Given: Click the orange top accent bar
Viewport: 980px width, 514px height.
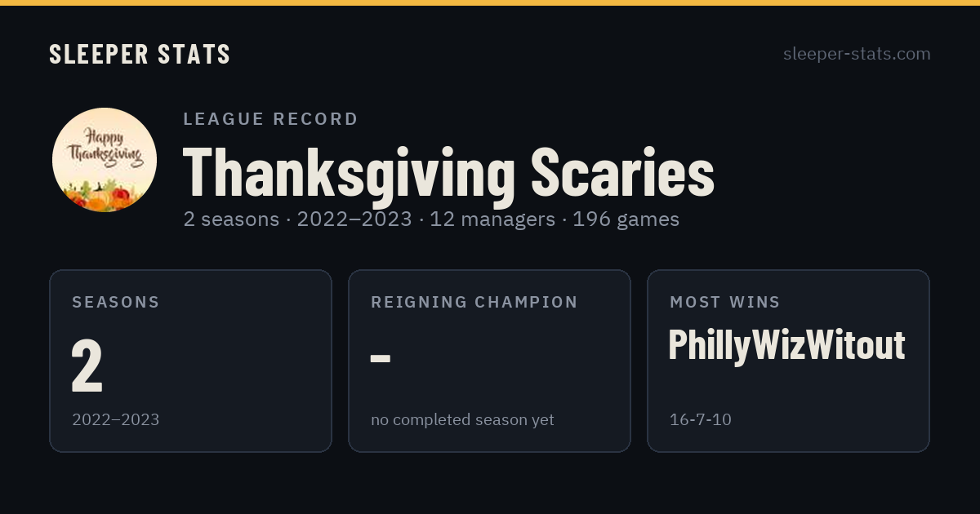Looking at the screenshot, I should click(x=490, y=2).
